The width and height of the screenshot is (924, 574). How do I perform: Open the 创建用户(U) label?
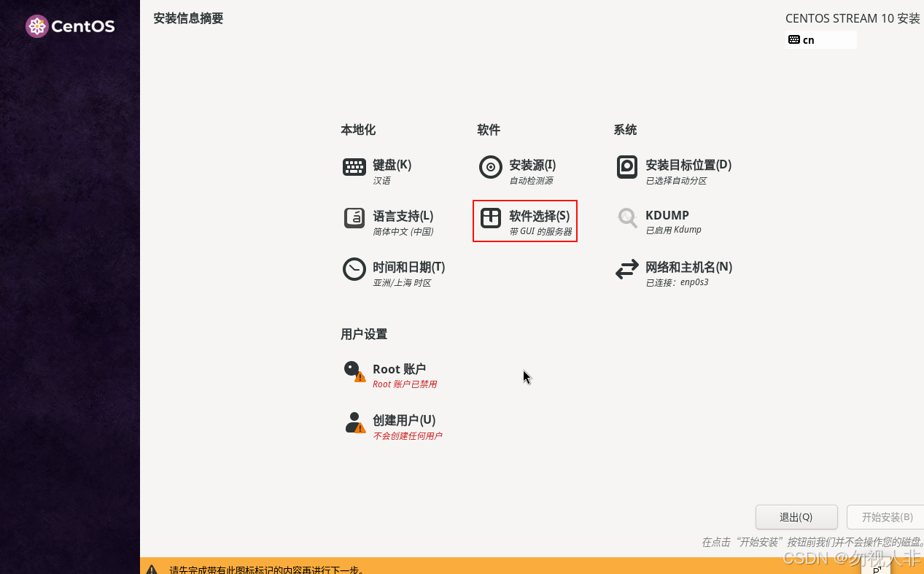pyautogui.click(x=404, y=420)
